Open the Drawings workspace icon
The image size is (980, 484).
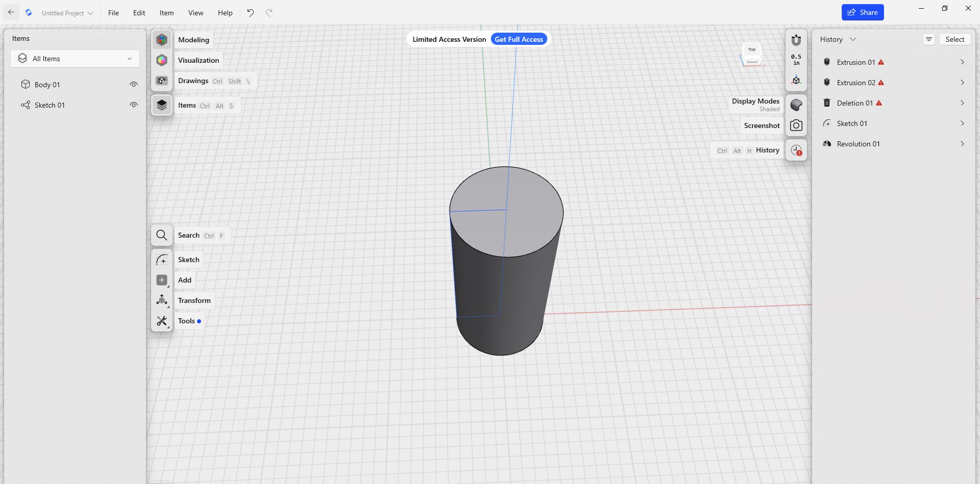[162, 81]
